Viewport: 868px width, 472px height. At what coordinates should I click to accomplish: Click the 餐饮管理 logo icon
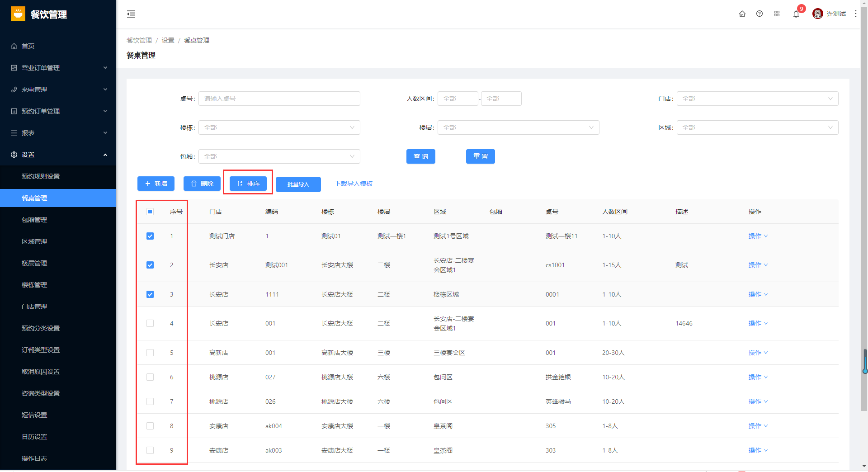[18, 14]
